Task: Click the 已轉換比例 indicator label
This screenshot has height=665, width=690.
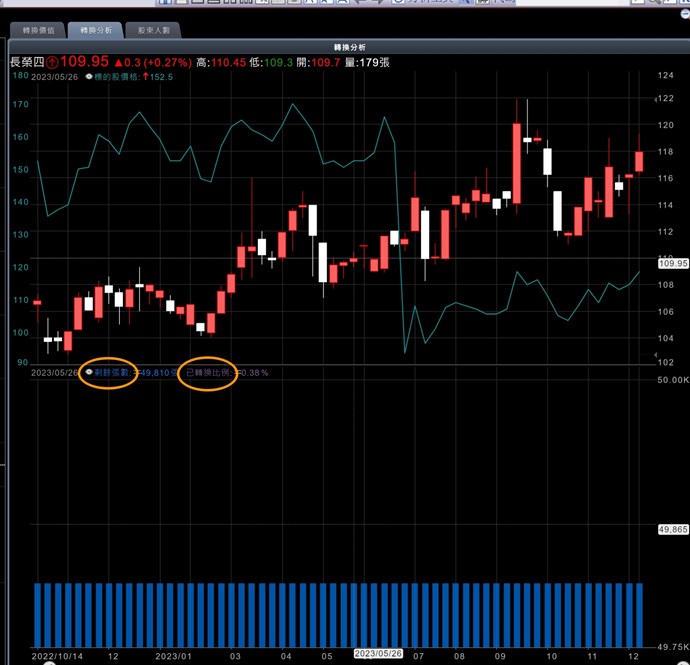Action: point(208,372)
